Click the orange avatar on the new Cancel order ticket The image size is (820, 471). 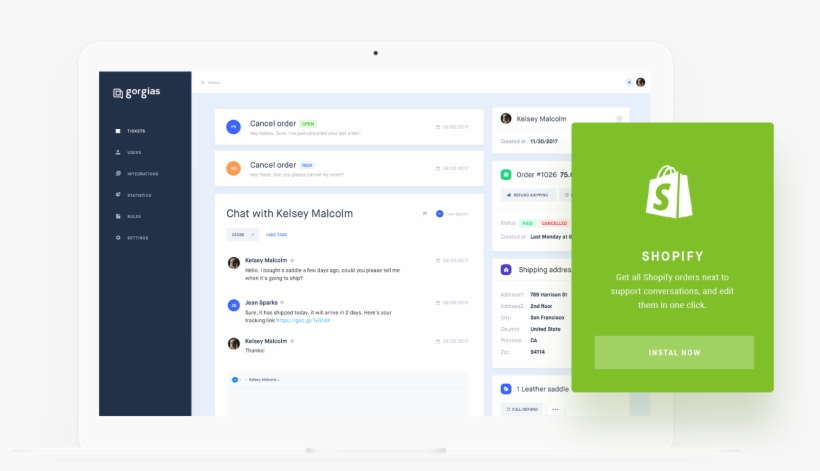coord(233,168)
